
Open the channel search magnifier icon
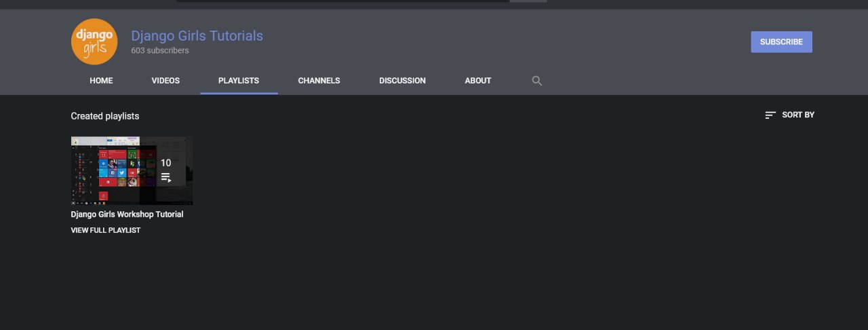pyautogui.click(x=537, y=81)
